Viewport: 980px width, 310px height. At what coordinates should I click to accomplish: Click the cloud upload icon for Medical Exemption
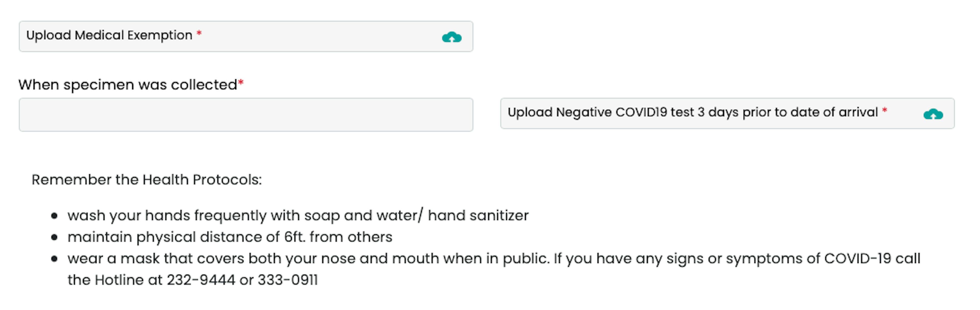tap(451, 37)
